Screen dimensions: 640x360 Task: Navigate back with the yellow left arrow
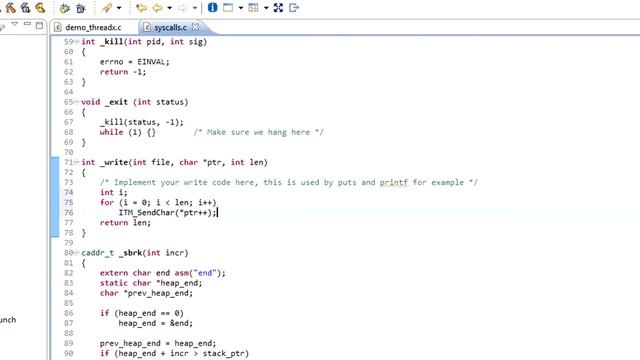click(x=158, y=8)
